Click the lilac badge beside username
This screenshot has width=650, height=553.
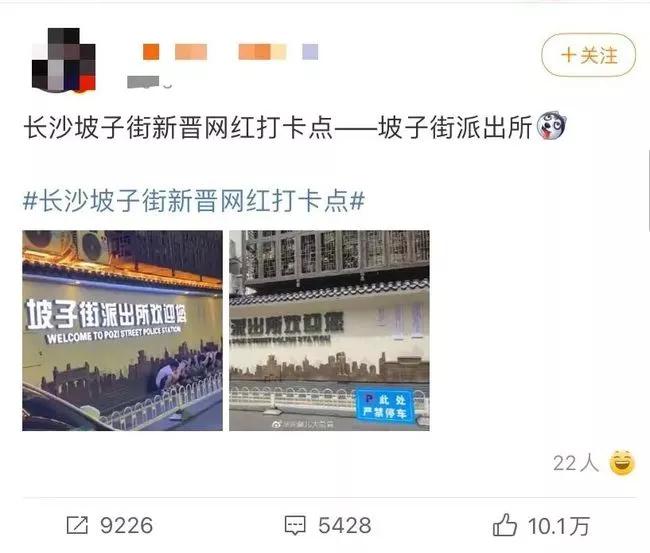tap(310, 52)
